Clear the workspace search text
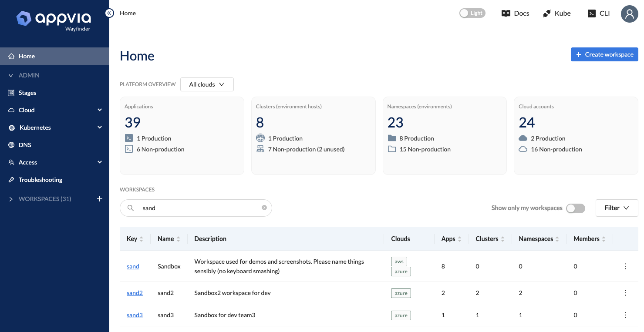 [x=264, y=208]
